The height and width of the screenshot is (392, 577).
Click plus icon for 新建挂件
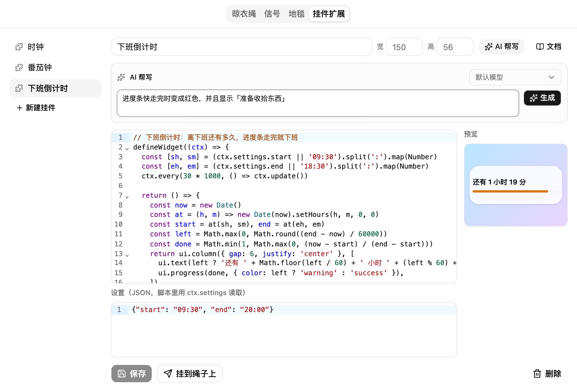click(x=19, y=108)
